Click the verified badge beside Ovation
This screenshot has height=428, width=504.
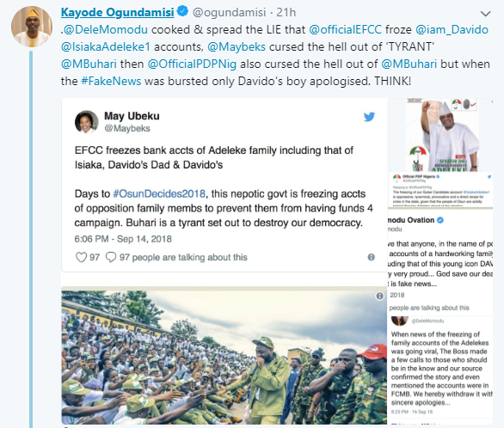pos(440,220)
